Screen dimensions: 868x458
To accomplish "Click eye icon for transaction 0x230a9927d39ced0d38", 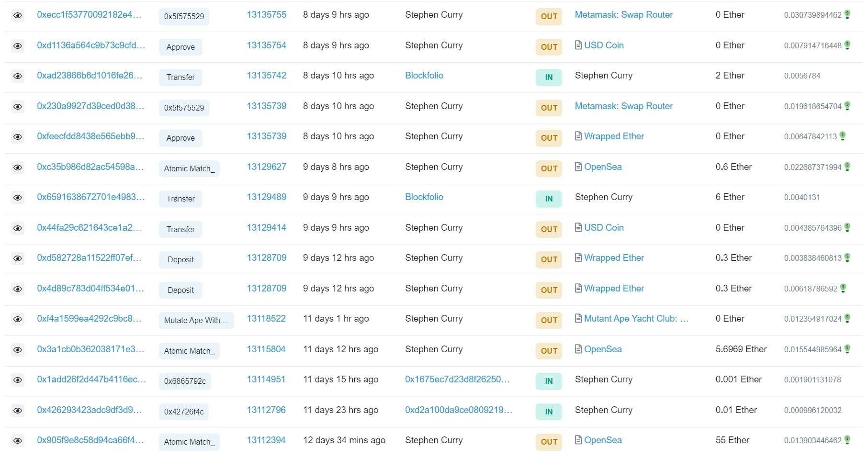I will (x=18, y=107).
